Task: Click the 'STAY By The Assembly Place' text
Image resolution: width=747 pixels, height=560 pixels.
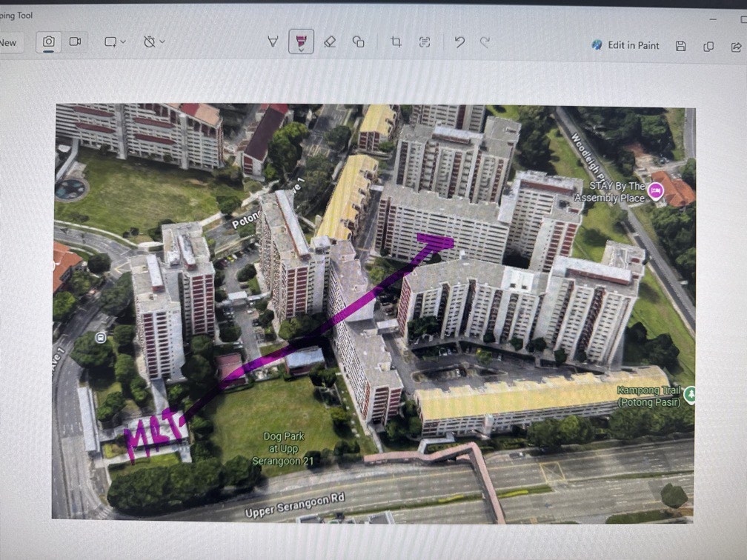Action: pos(610,192)
